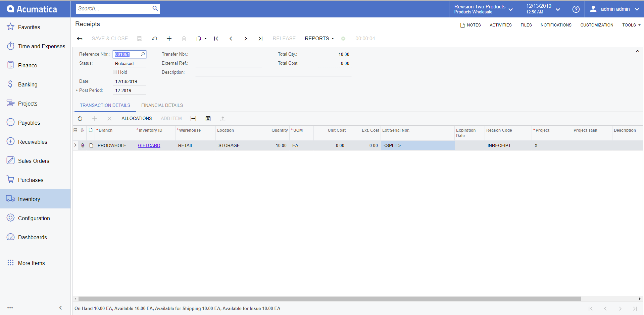Click the sidebar ellipsis menu at bottom

(x=10, y=308)
